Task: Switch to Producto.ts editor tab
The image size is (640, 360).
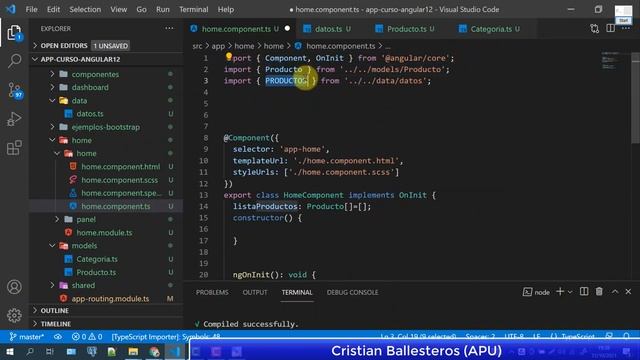Action: pos(406,29)
